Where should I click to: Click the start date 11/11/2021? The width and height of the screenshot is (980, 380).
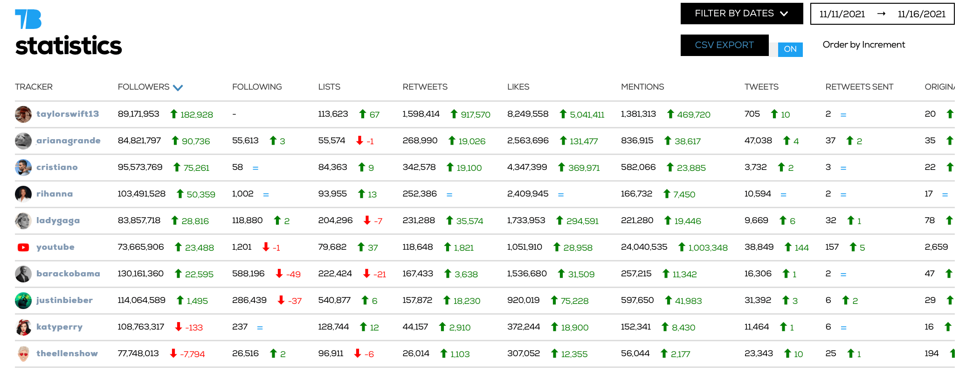click(842, 14)
